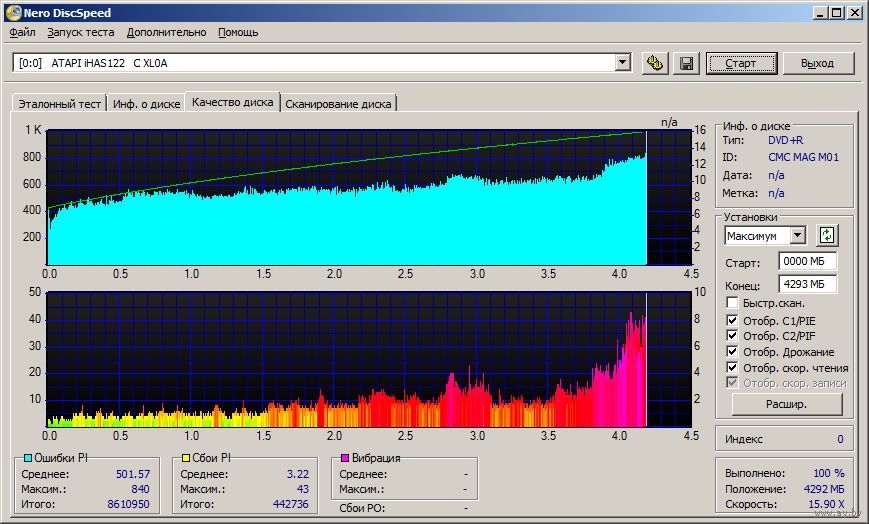Viewport: 869px width, 524px height.
Task: Open the ATAPI iHAS122 drive dropdown
Action: (x=622, y=63)
